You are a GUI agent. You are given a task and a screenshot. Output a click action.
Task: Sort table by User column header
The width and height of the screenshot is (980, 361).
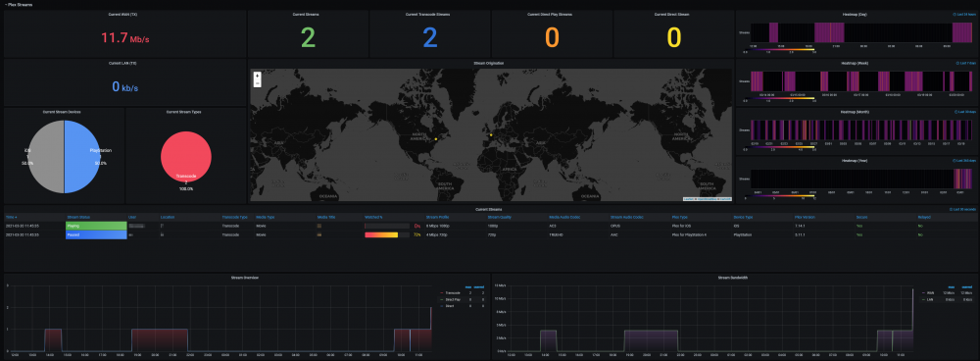[x=132, y=217]
